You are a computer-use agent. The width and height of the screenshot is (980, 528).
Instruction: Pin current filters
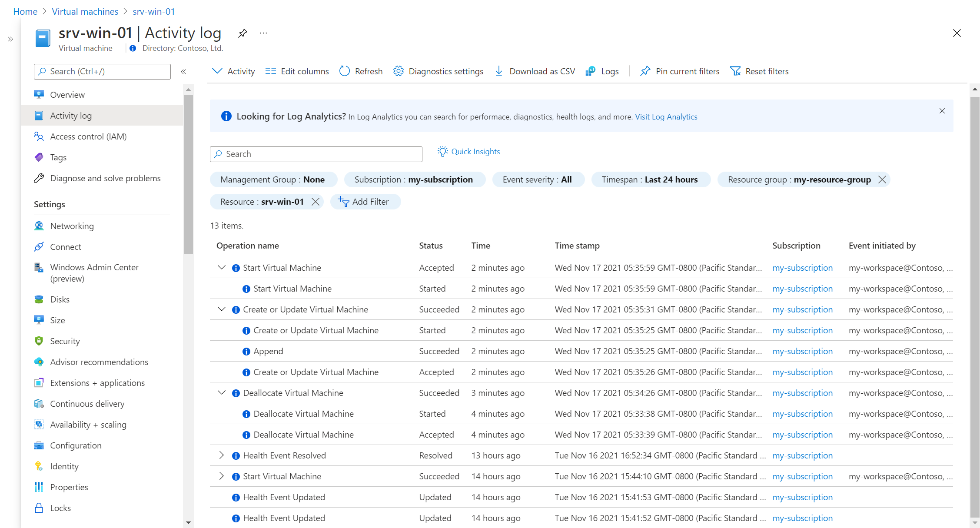(x=680, y=71)
